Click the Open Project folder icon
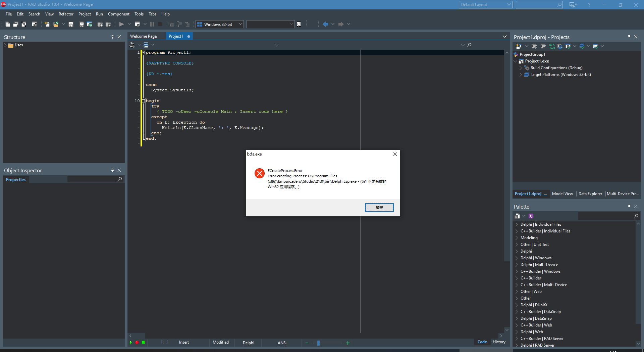The image size is (644, 352). click(x=56, y=24)
